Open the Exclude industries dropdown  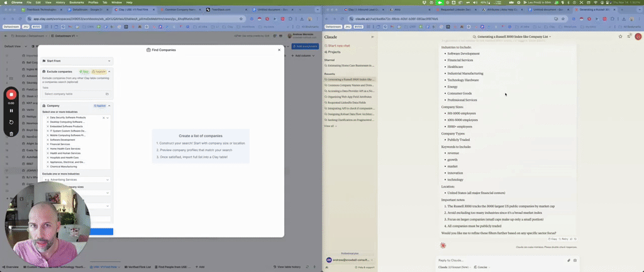tap(76, 179)
